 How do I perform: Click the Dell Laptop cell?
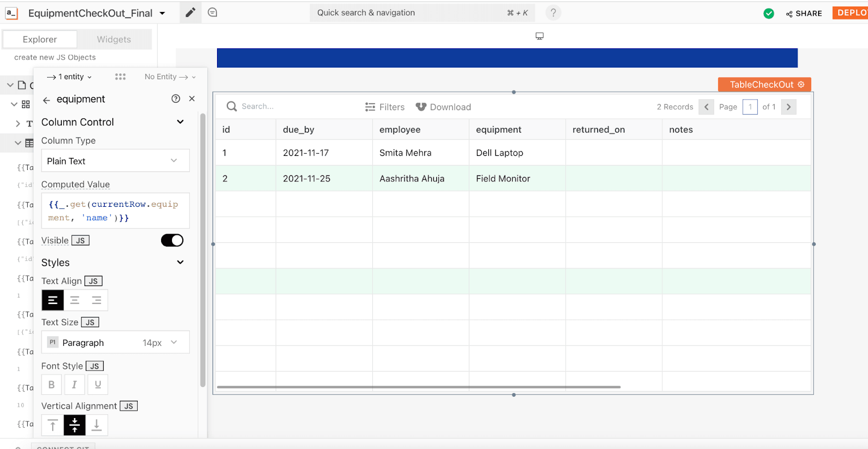coord(517,153)
